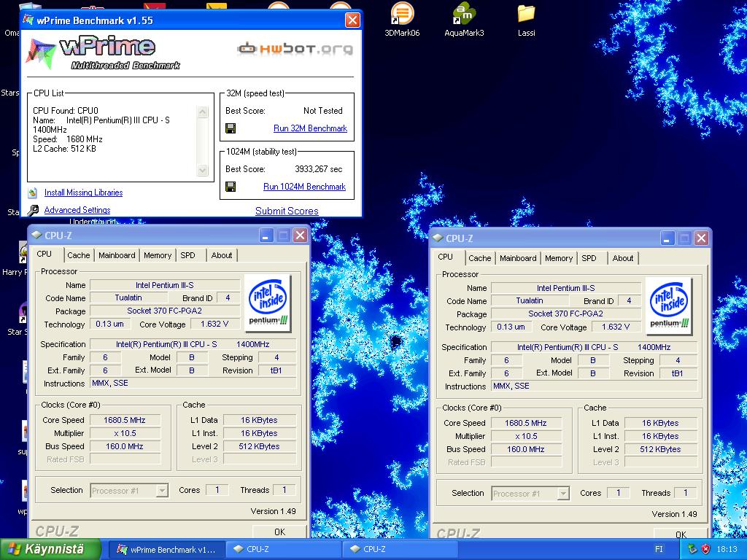Click the left CPU-Z title bar icon
The height and width of the screenshot is (560, 747).
[x=36, y=236]
